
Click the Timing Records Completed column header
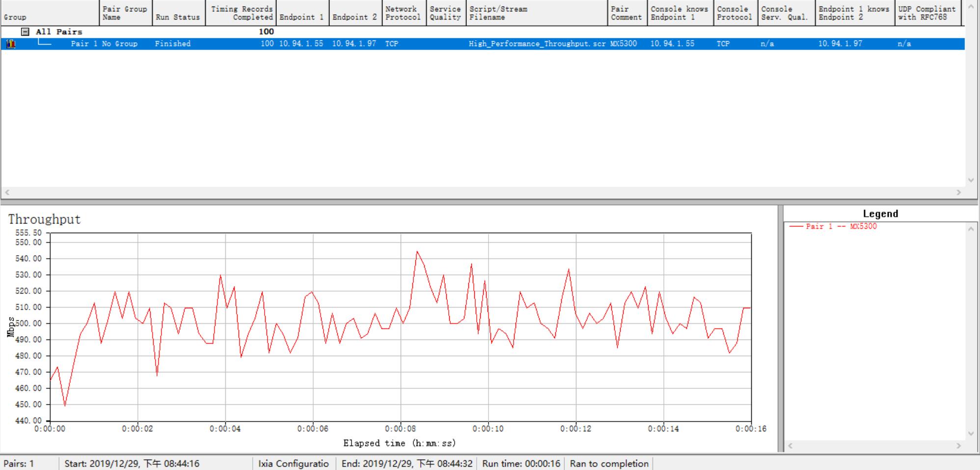[241, 13]
